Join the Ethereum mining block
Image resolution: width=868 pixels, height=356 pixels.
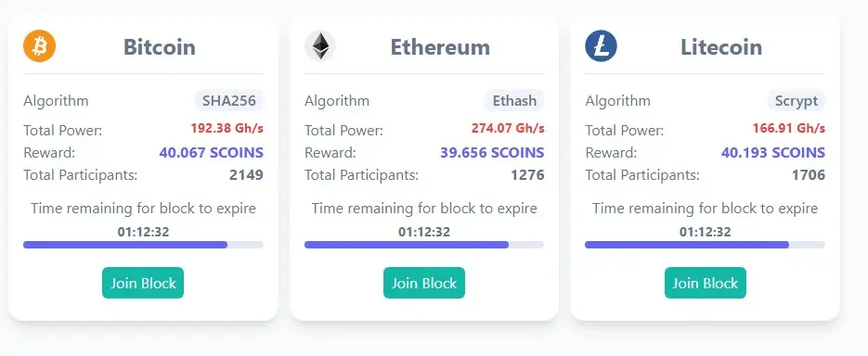click(424, 283)
